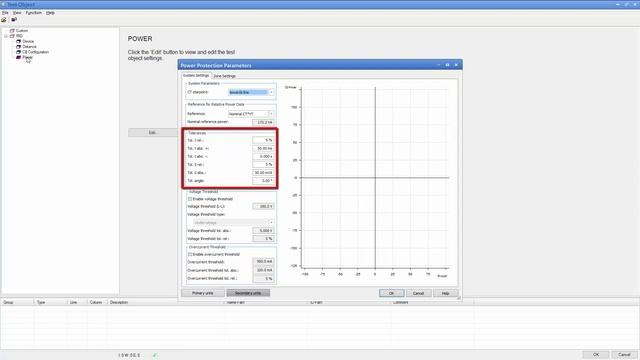This screenshot has width=640, height=360.
Task: Click the green check status bar icon
Action: pyautogui.click(x=155, y=355)
